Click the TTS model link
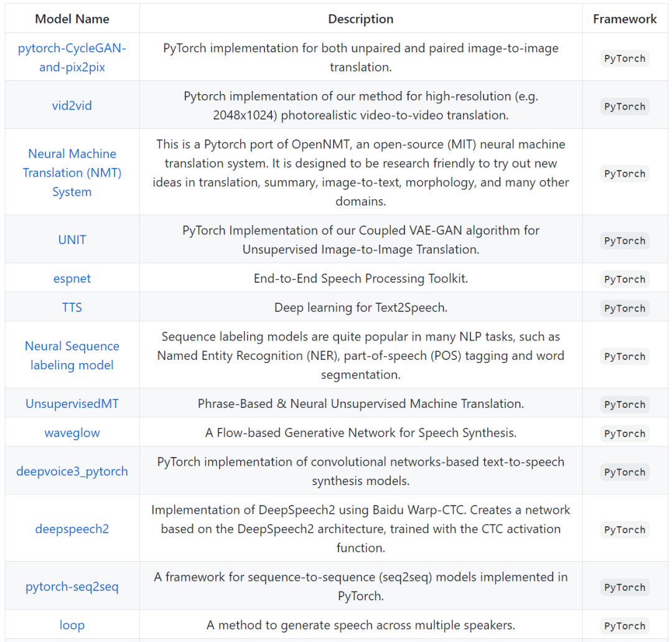Viewport: 672px width, 642px height. pos(72,307)
